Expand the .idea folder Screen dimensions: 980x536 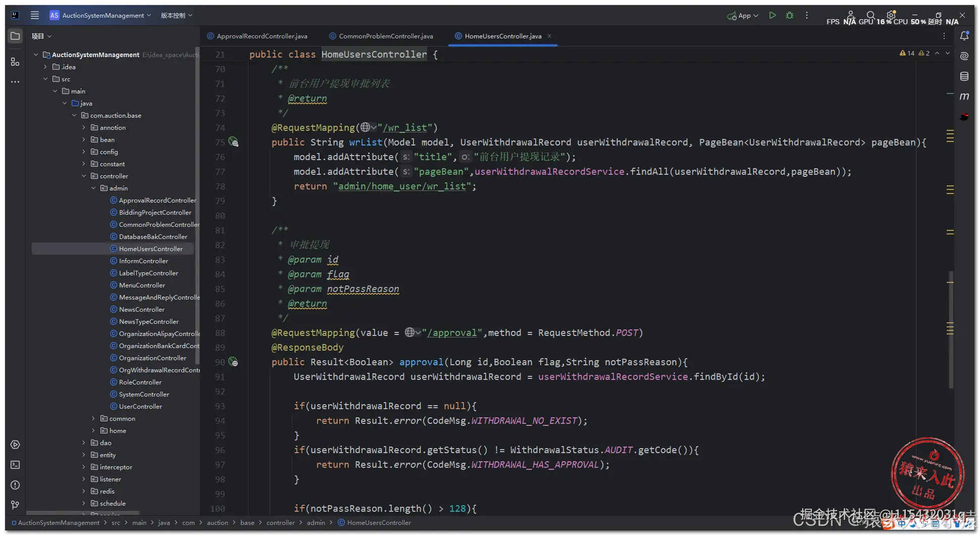(x=45, y=67)
